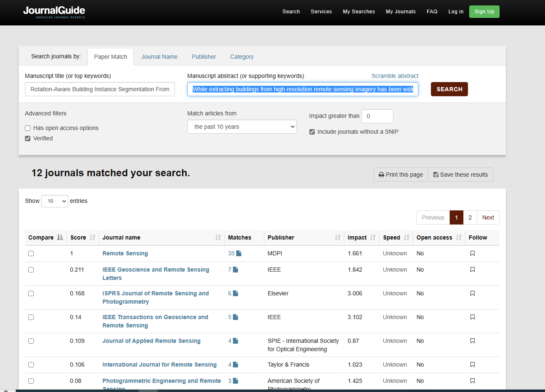Image resolution: width=545 pixels, height=392 pixels.
Task: Follow Journal of Applied Remote Sensing
Action: [x=472, y=341]
